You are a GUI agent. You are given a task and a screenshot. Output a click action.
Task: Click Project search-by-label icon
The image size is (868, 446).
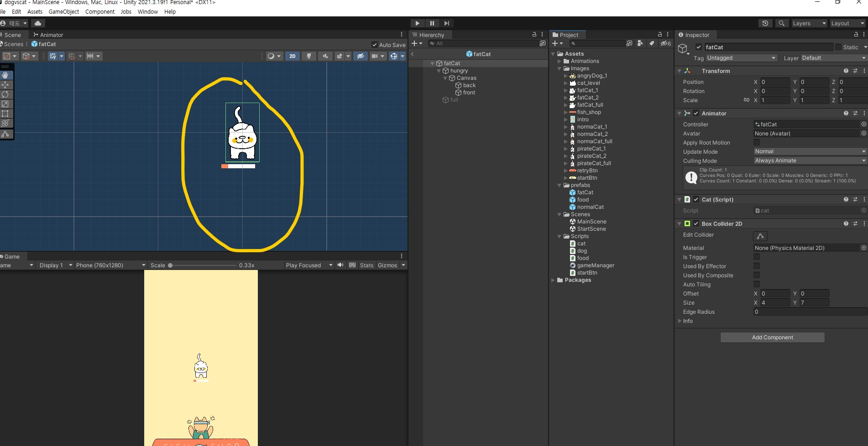click(652, 43)
